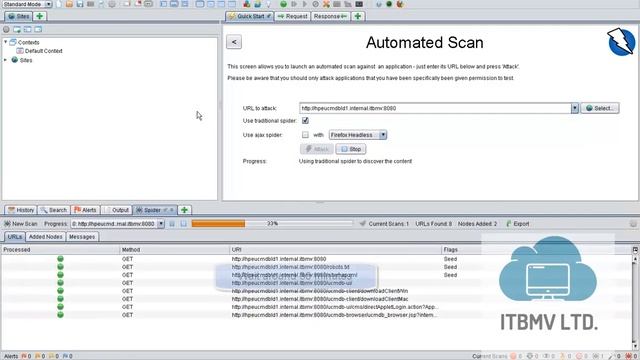Open the Firefox Headless browser dropdown
The image size is (640, 360).
click(x=358, y=135)
